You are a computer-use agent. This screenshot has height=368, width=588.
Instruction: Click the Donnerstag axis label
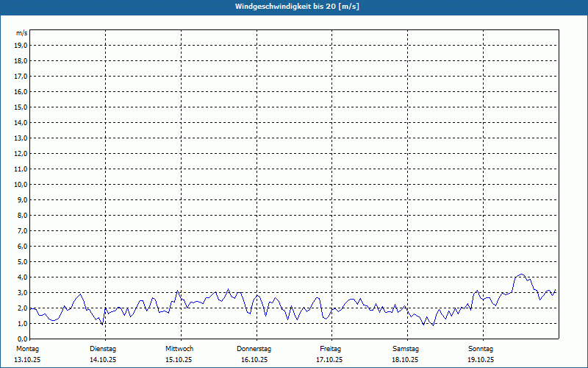coord(254,348)
